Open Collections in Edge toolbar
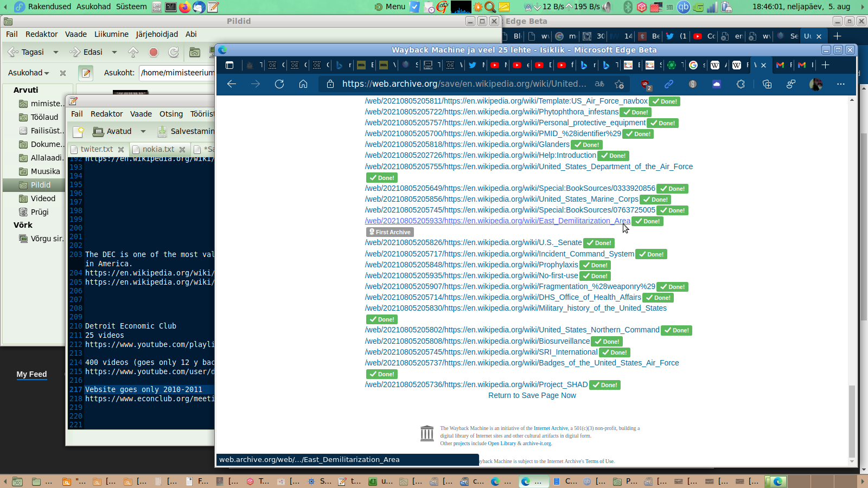Screen dimensions: 868x488 click(x=767, y=84)
